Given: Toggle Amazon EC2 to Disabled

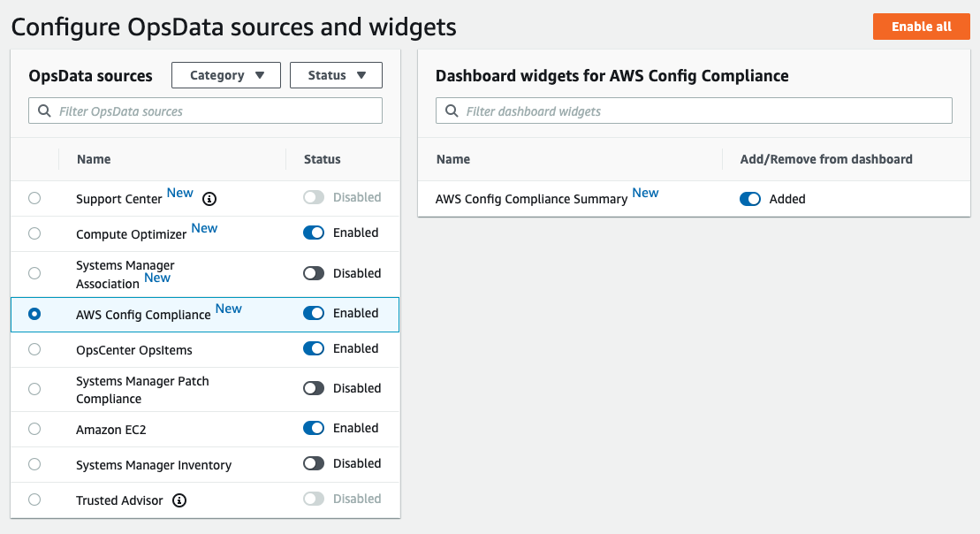Looking at the screenshot, I should 314,429.
